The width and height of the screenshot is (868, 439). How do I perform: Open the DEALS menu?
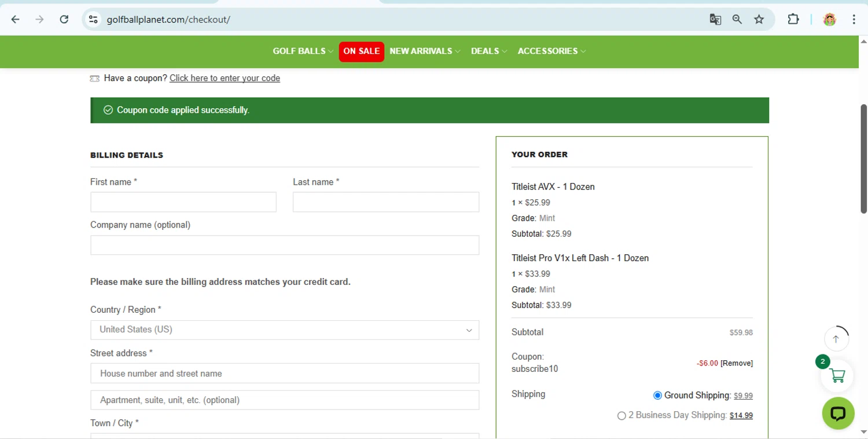point(485,51)
